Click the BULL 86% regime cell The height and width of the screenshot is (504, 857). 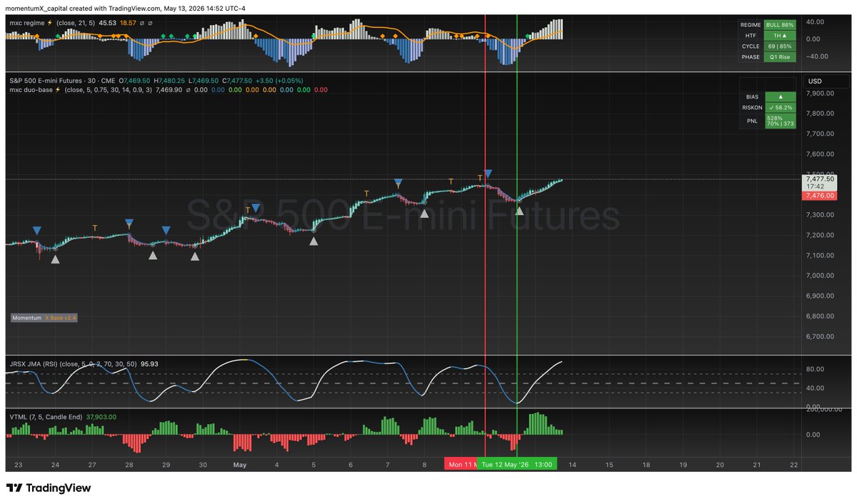[x=779, y=24]
